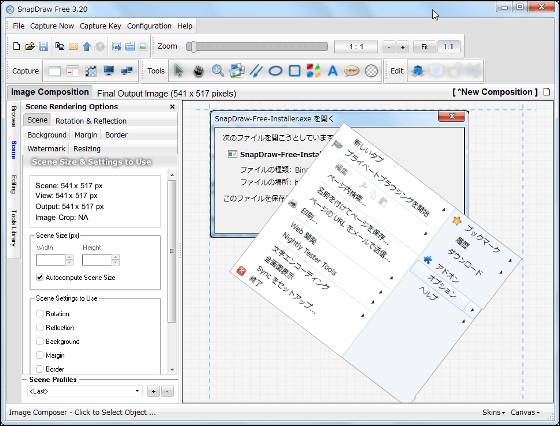This screenshot has height=426, width=560.
Task: Select the transparency checkered circle tool
Action: tap(371, 71)
